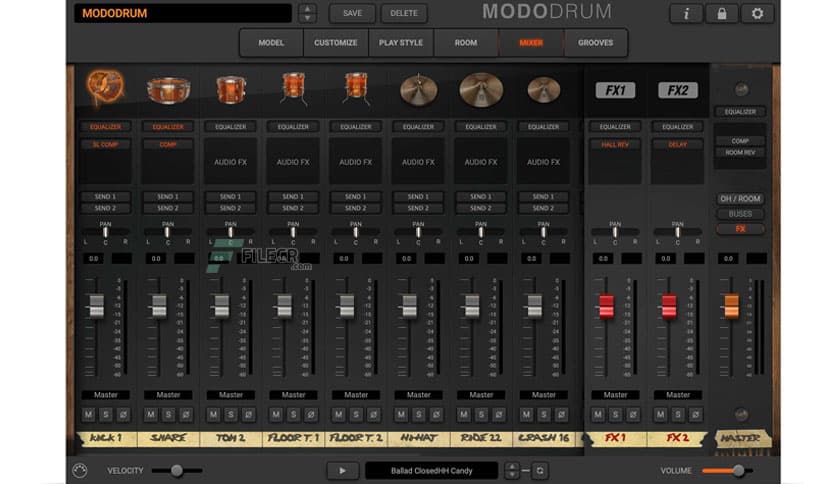Play the groove preview

point(342,471)
